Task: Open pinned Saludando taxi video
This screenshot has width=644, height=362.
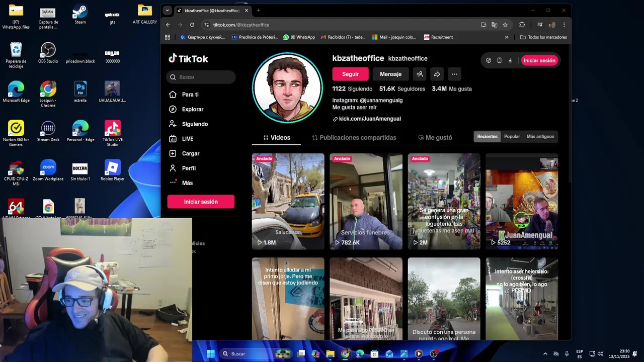Action: 288,201
